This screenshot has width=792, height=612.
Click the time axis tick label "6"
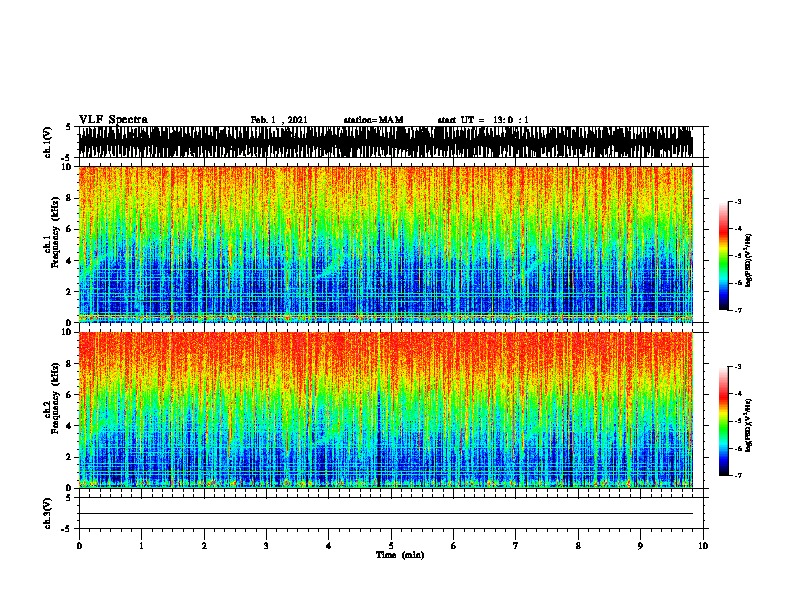pos(453,545)
